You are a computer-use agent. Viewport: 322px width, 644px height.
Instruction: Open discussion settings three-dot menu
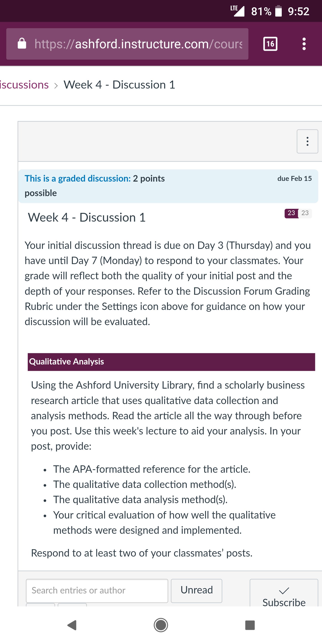pyautogui.click(x=307, y=141)
